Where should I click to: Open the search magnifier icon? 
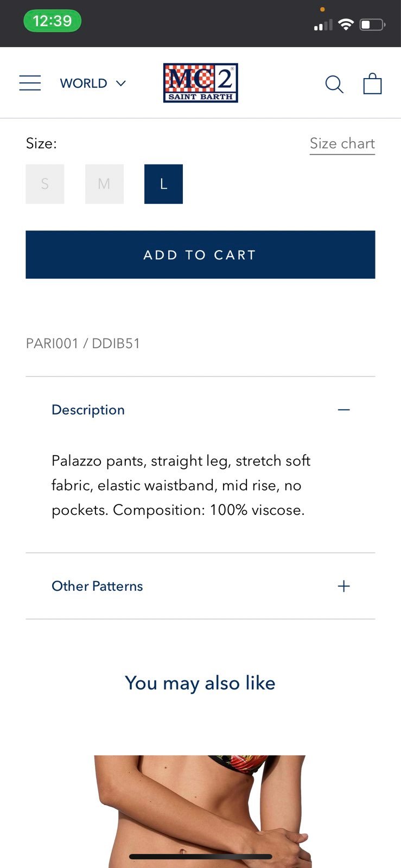(334, 84)
